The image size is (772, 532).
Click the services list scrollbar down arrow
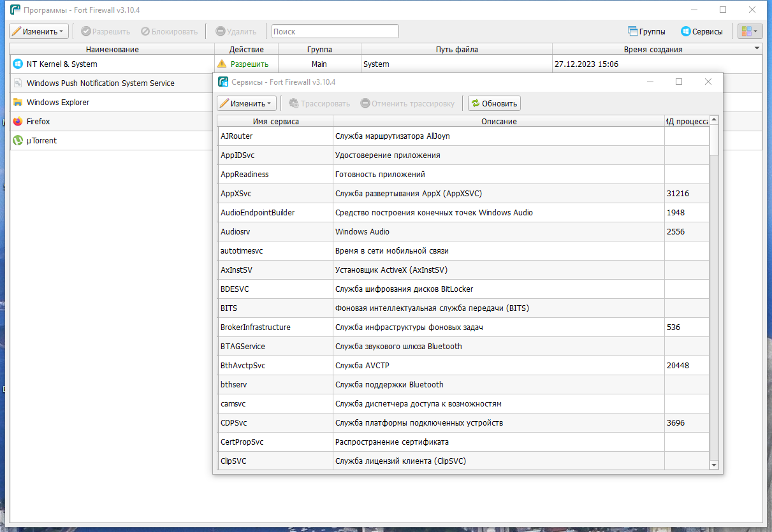(714, 465)
